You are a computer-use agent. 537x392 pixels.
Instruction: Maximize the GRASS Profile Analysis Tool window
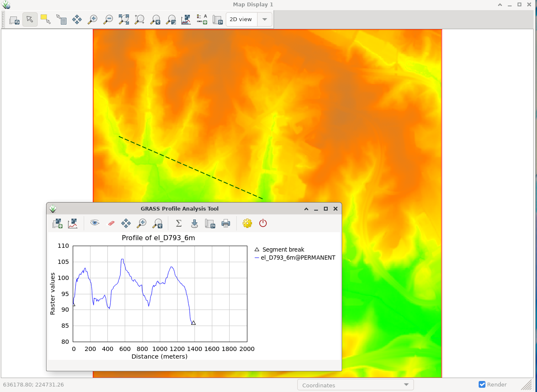coord(326,208)
